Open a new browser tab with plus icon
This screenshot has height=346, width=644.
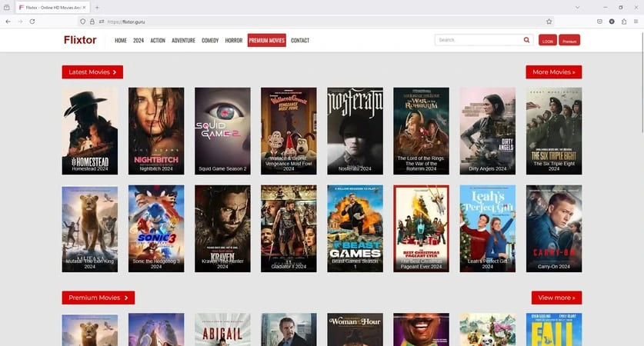coord(97,7)
